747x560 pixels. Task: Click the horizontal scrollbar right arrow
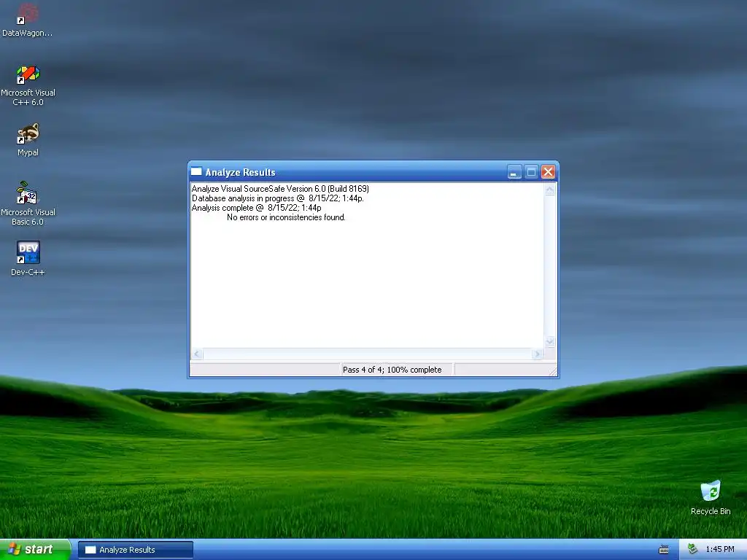point(538,354)
